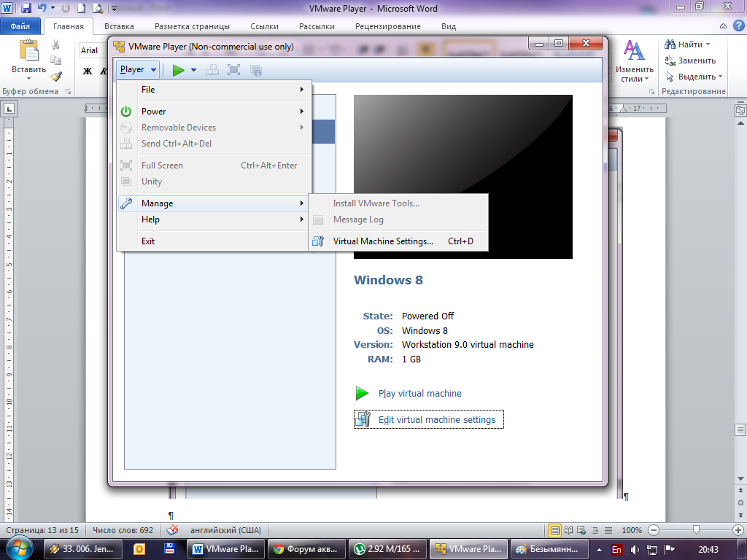The image size is (747, 560).
Task: Click the Virtual Machine Settings wrench icon
Action: click(x=318, y=241)
